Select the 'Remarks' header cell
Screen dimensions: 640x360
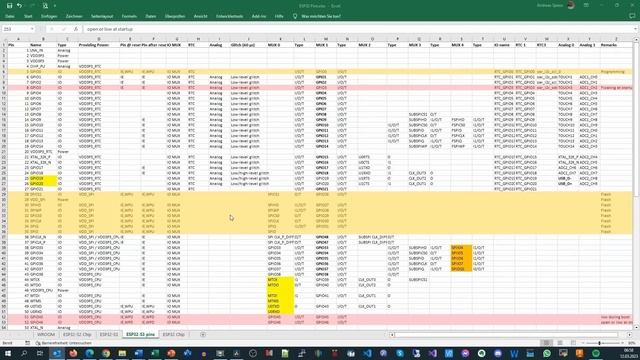click(616, 45)
